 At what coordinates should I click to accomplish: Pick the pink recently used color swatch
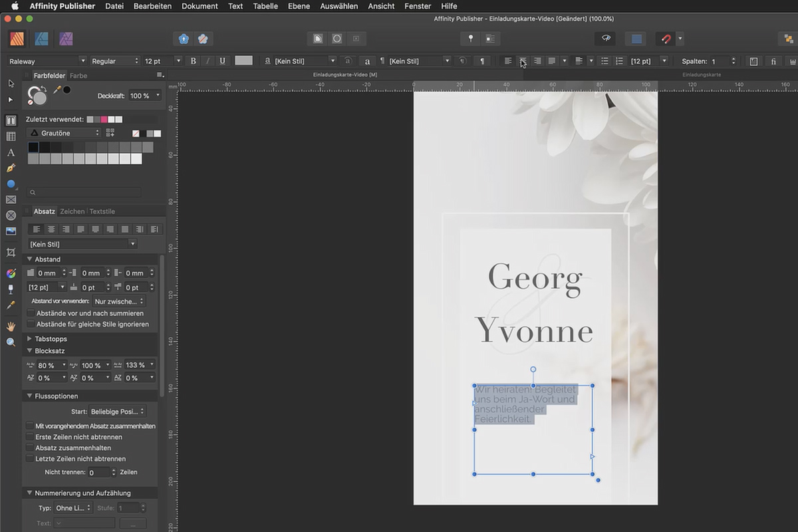pyautogui.click(x=104, y=120)
